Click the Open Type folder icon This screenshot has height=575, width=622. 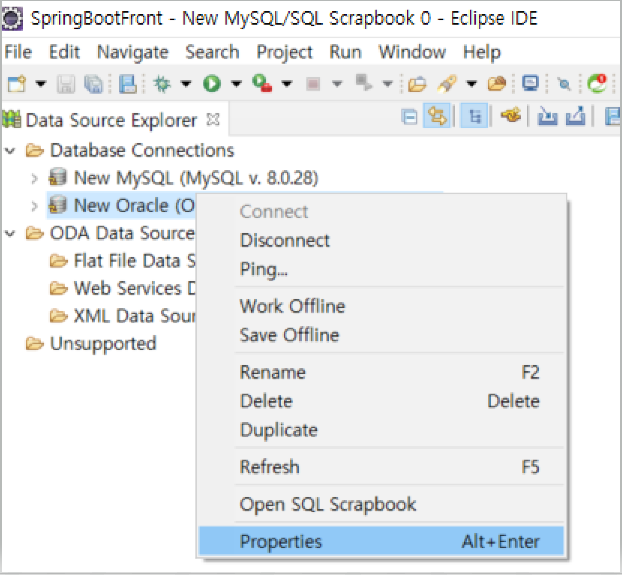(417, 84)
